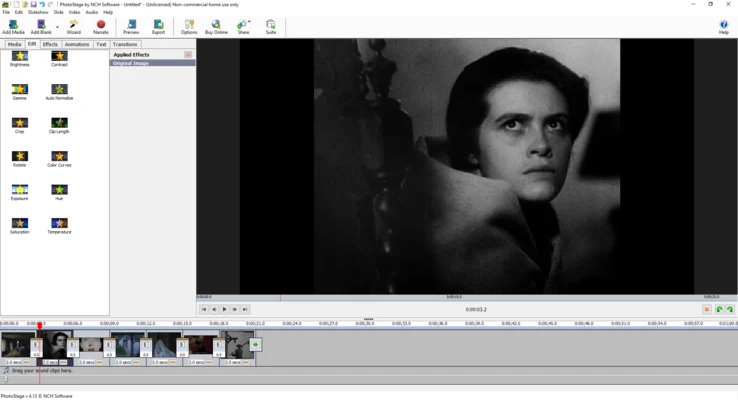Click the Add Media toolbar icon

point(13,27)
